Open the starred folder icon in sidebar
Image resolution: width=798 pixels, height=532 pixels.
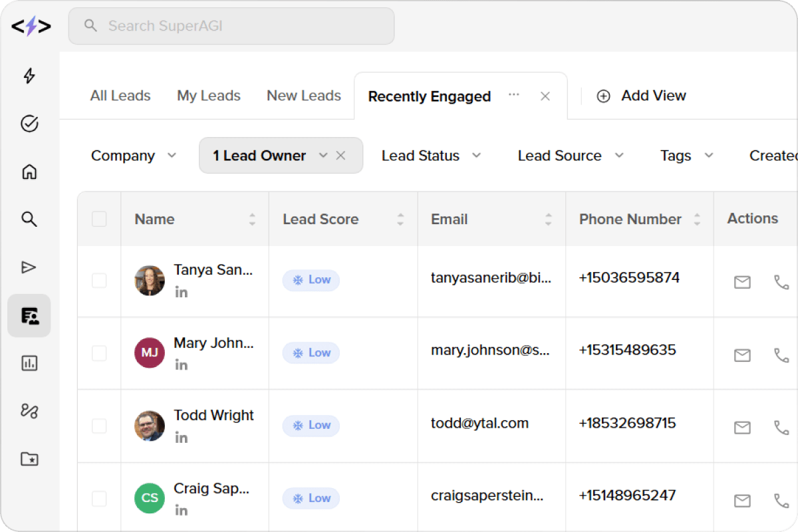tap(29, 459)
